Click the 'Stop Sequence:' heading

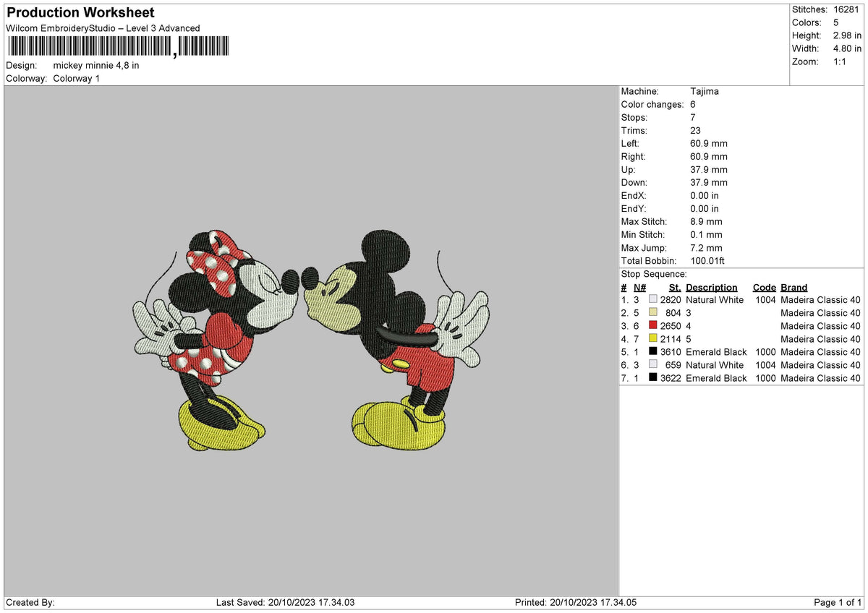[x=654, y=274]
